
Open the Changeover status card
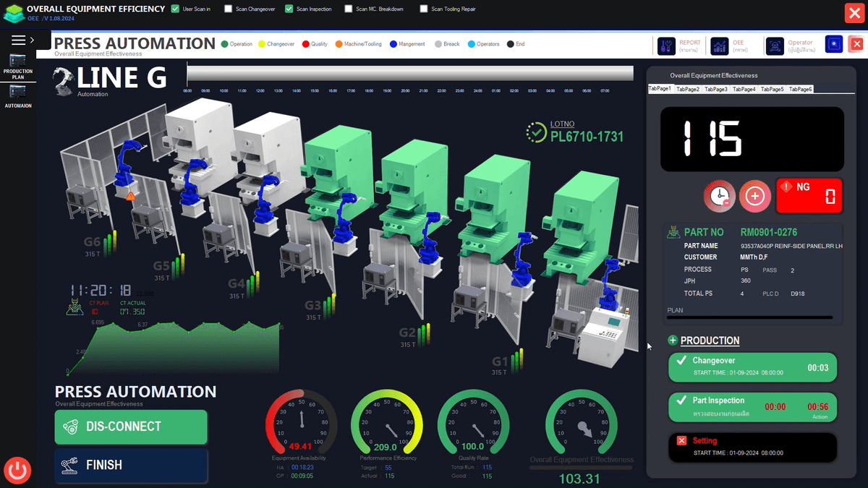point(752,367)
